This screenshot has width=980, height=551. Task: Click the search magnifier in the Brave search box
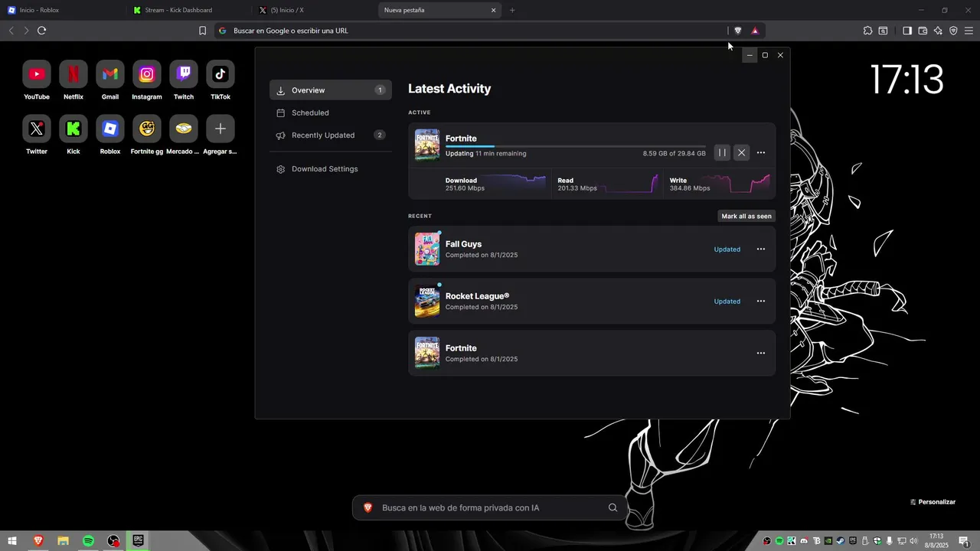coord(612,507)
